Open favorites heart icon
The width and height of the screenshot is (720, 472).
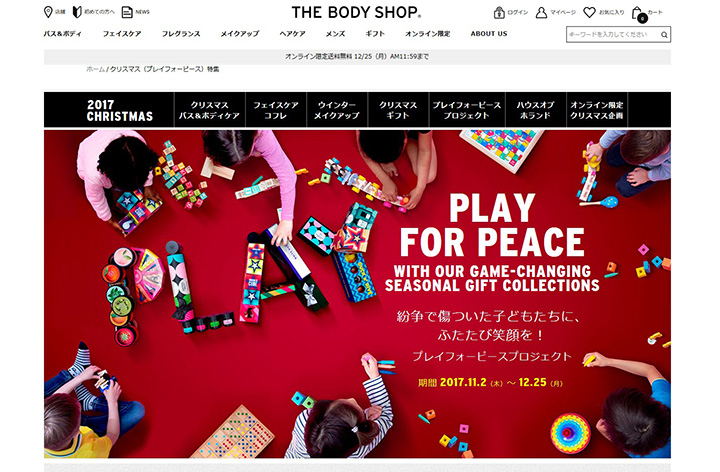(589, 12)
